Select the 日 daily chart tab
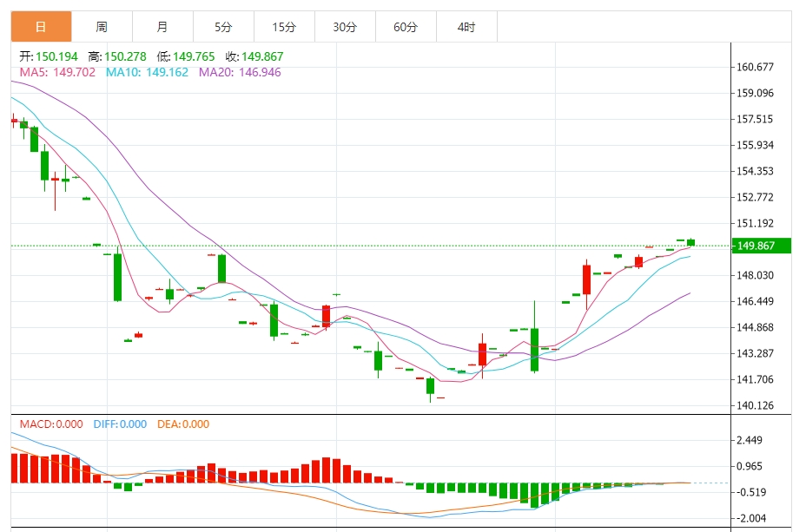806x532 pixels. [41, 27]
